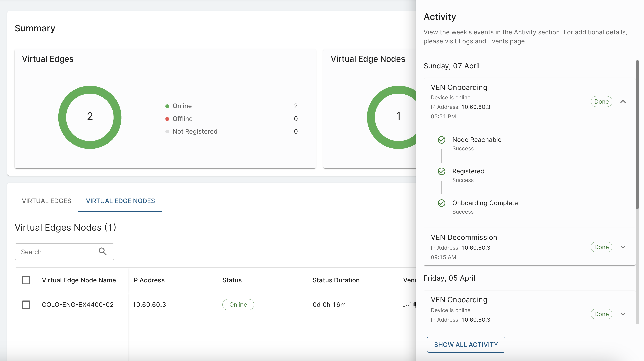
Task: Switch to the Virtual Edges tab
Action: (x=46, y=201)
